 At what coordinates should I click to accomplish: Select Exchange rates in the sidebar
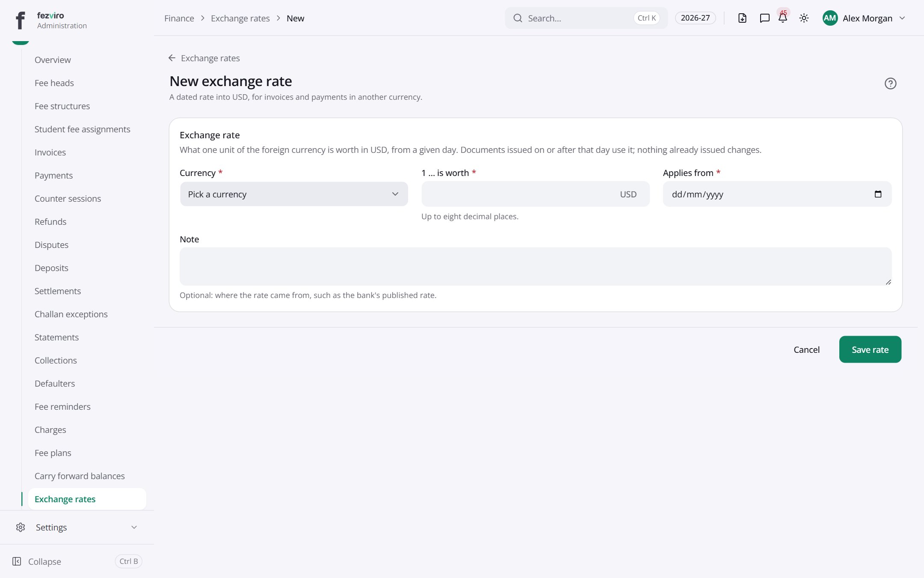point(87,499)
